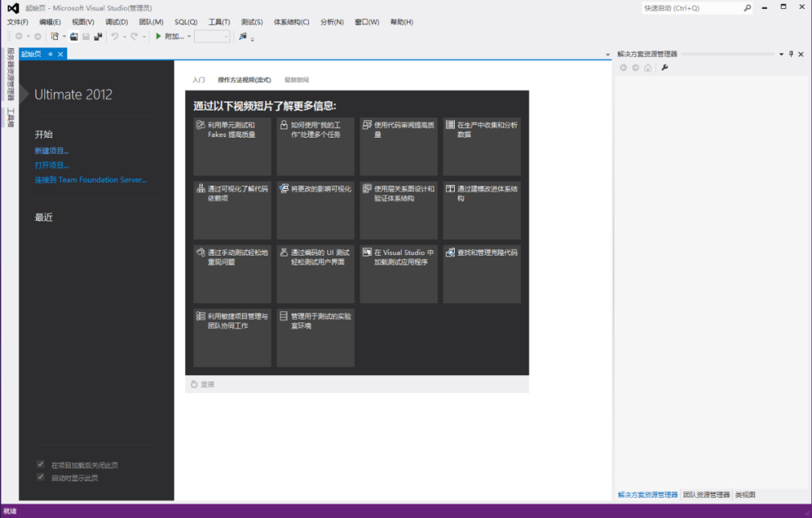The image size is (812, 518).
Task: Click the pin icon on 起始页 tab
Action: [50, 54]
